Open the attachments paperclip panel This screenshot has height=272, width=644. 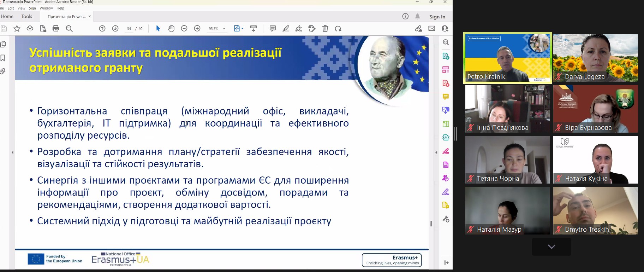[x=3, y=71]
